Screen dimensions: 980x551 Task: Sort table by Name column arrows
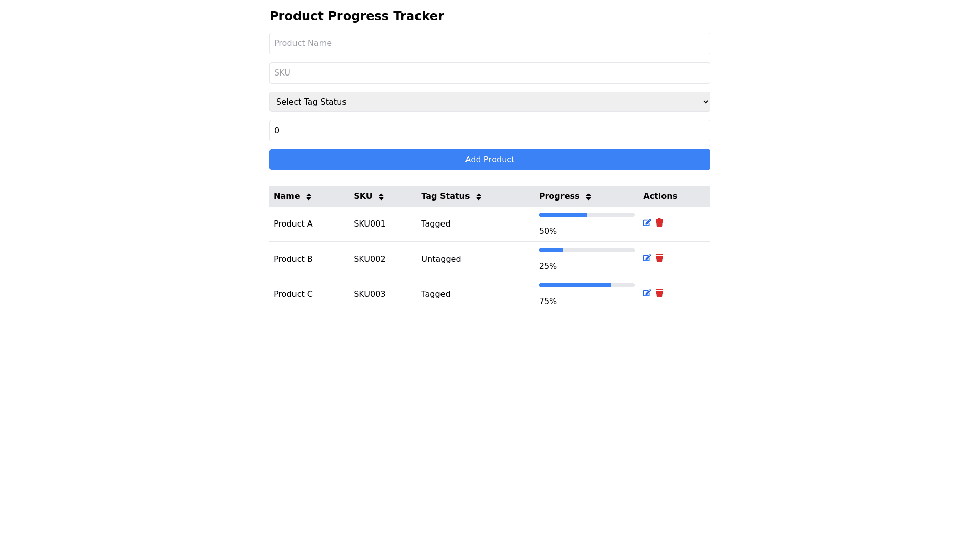[309, 197]
